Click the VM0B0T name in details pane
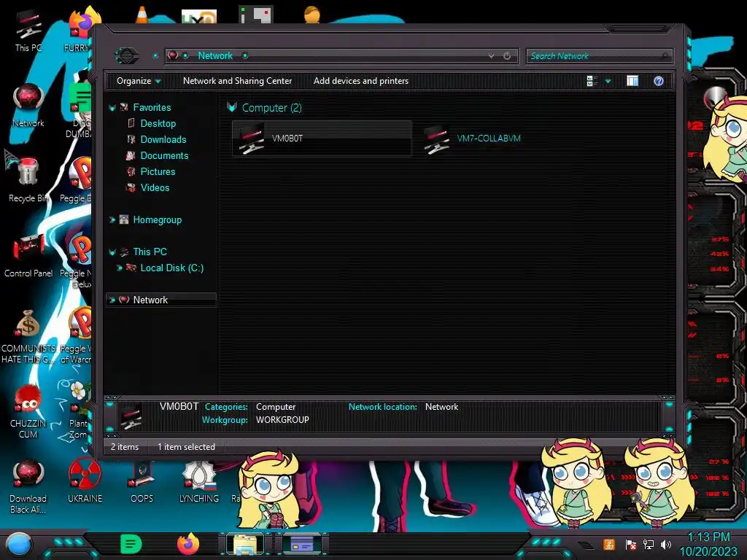 pos(179,407)
